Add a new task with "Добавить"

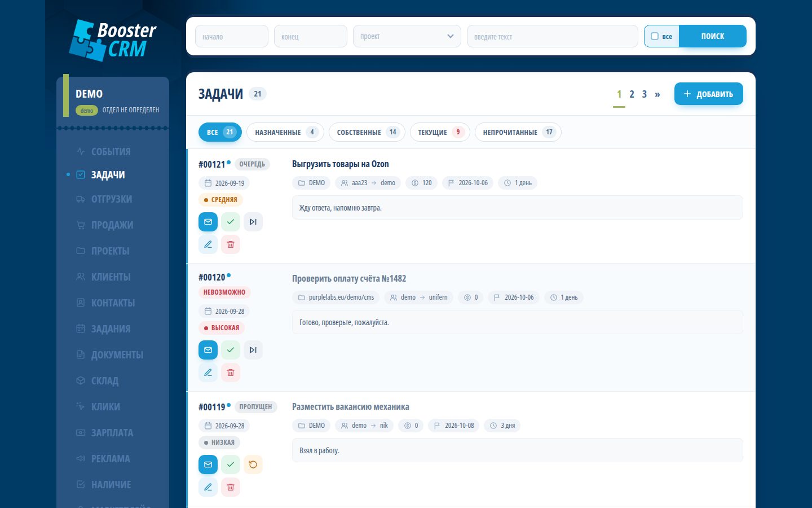(709, 94)
